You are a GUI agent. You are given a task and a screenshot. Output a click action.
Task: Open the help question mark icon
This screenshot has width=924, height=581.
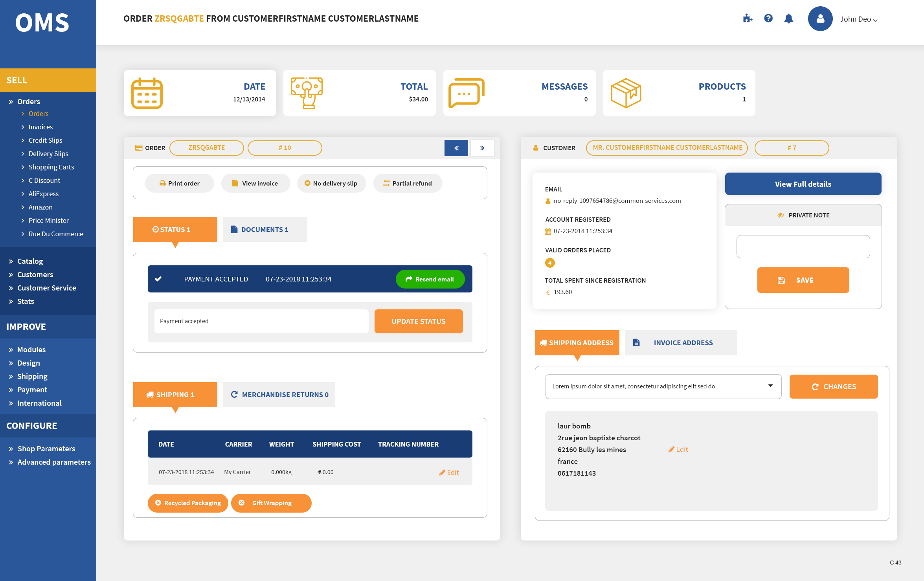768,18
